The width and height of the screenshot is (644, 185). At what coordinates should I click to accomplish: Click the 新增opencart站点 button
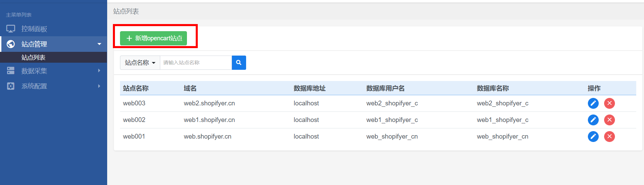[153, 38]
